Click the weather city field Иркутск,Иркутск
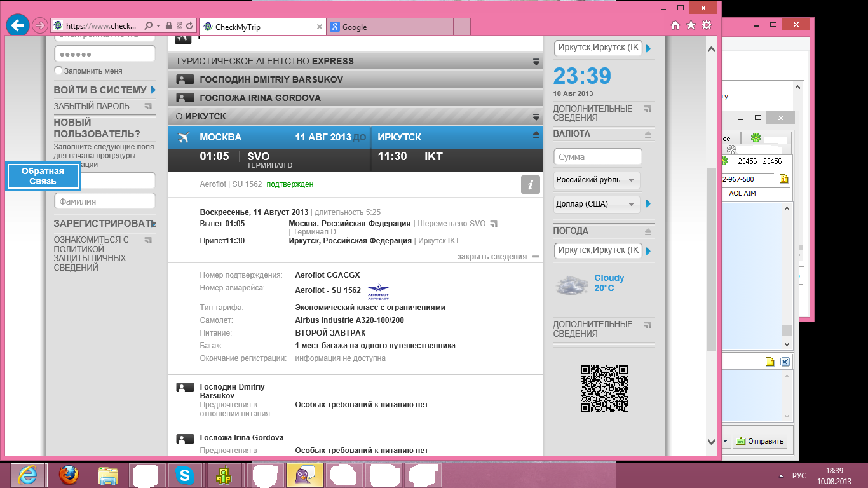The height and width of the screenshot is (488, 868). click(x=598, y=251)
